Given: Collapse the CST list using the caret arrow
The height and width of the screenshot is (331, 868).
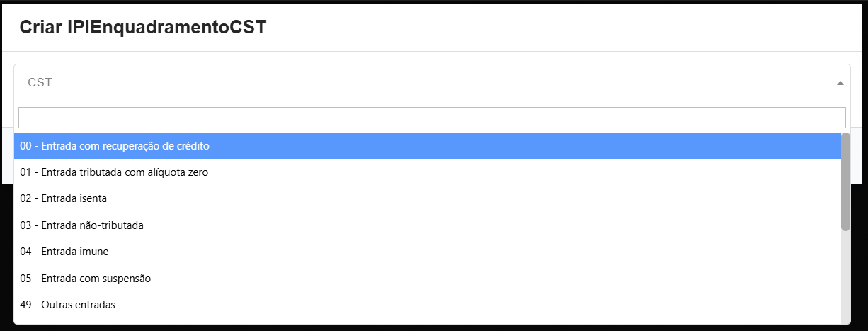Looking at the screenshot, I should click(840, 83).
